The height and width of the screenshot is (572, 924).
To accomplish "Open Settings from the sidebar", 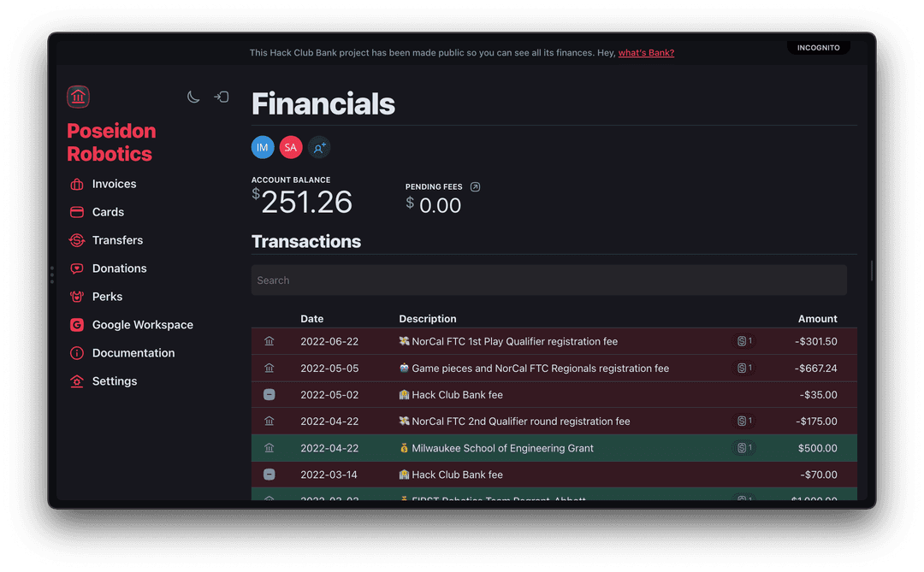I will [x=114, y=381].
